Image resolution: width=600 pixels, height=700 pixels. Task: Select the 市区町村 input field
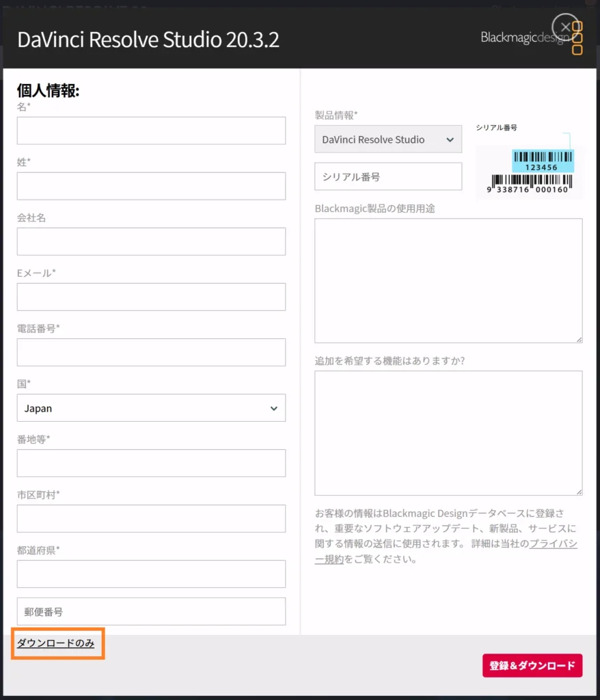(x=151, y=518)
